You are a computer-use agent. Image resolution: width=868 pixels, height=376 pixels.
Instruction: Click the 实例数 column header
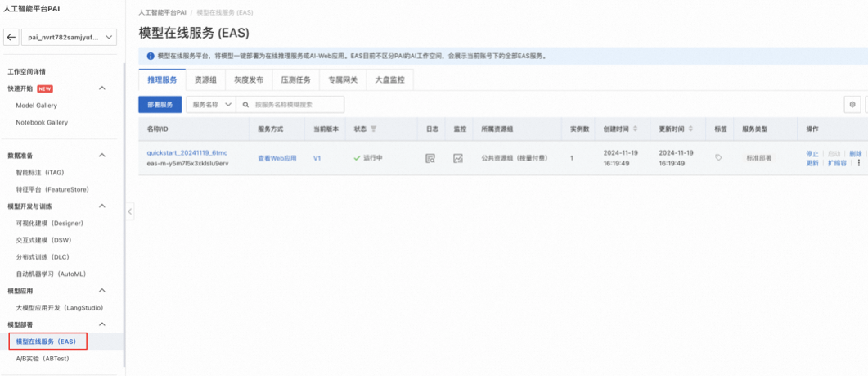click(579, 129)
